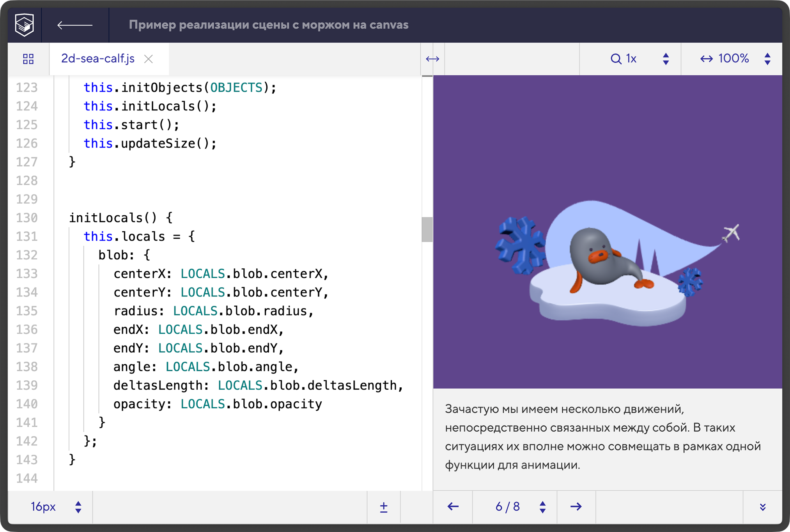Viewport: 790px width, 532px height.
Task: Click the walrus preview canvas
Action: point(608,232)
